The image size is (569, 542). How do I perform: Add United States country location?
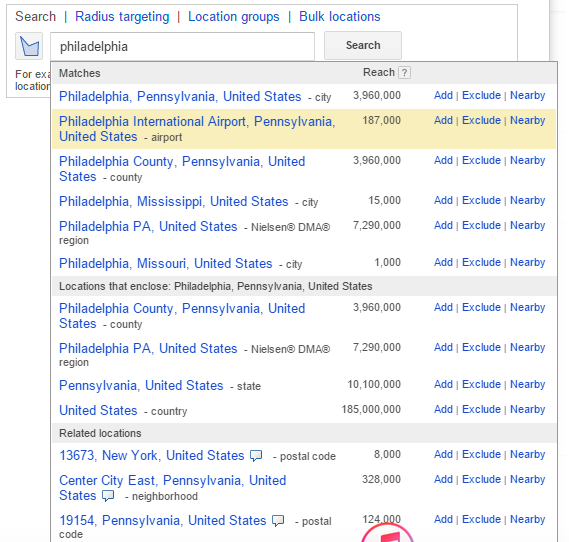[x=443, y=409]
